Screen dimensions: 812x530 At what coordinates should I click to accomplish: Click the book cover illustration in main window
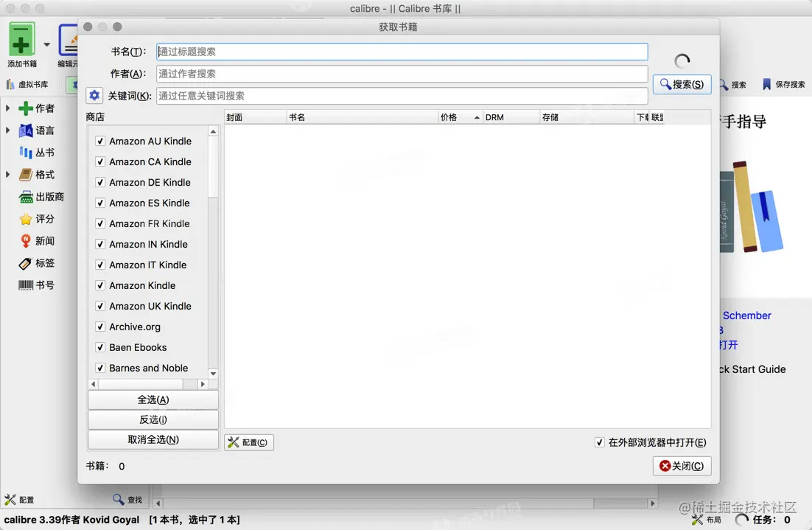(x=751, y=207)
